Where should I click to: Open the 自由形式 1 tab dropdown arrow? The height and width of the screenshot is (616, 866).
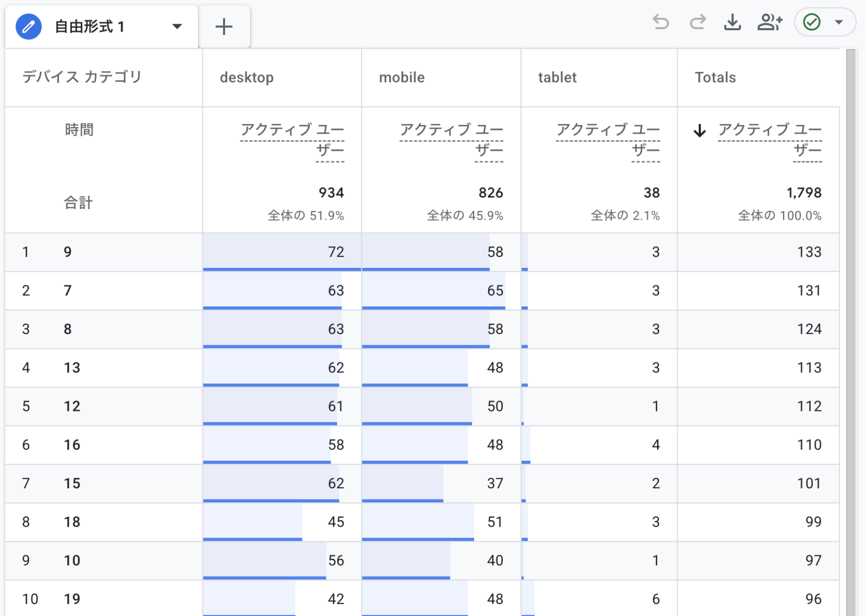(177, 27)
